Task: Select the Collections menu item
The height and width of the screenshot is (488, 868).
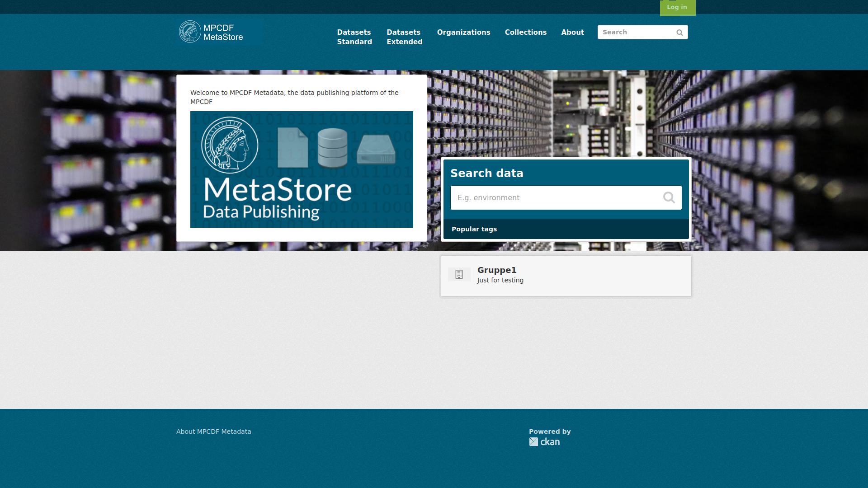Action: coord(525,32)
